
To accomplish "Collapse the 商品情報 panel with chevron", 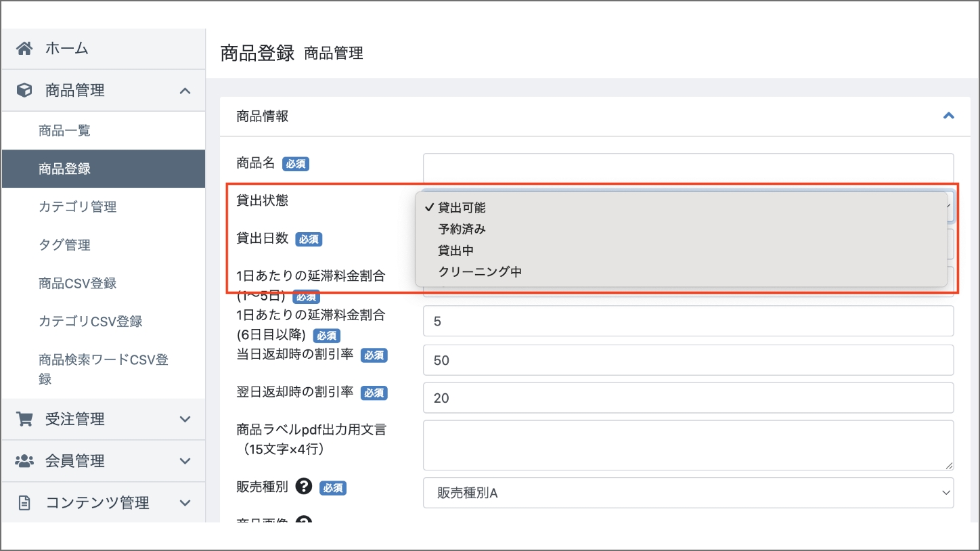I will [948, 116].
